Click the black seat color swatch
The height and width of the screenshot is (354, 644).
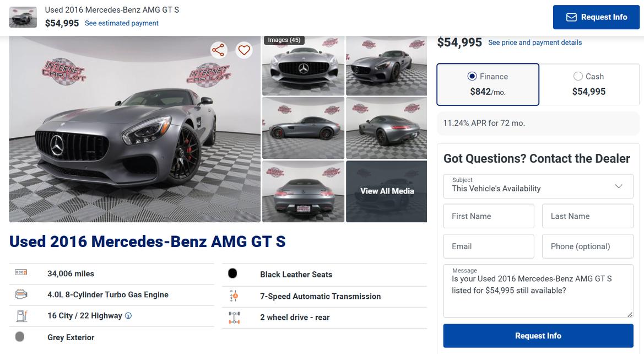point(232,273)
